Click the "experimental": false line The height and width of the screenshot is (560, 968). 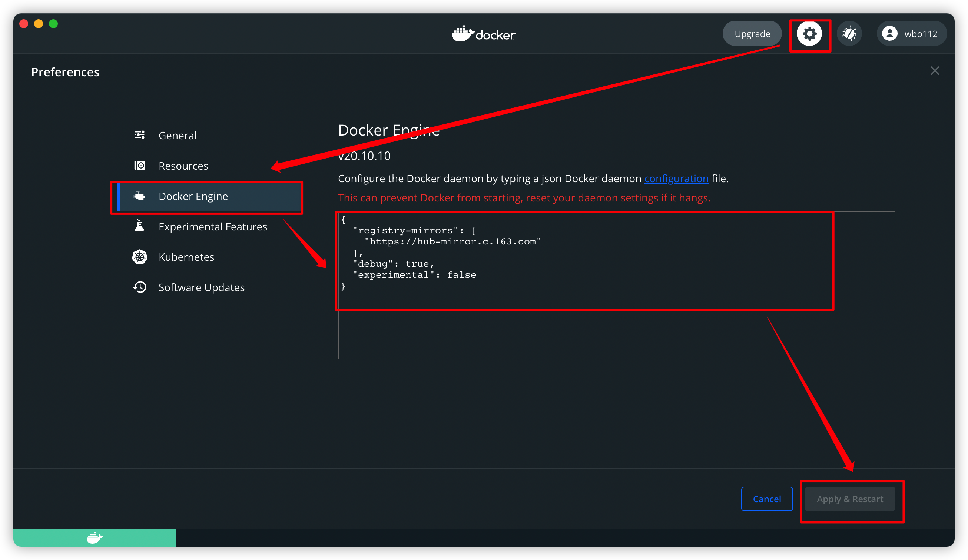414,275
